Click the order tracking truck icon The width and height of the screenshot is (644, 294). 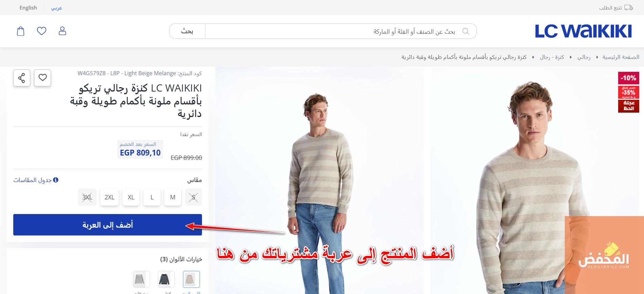[x=629, y=7]
